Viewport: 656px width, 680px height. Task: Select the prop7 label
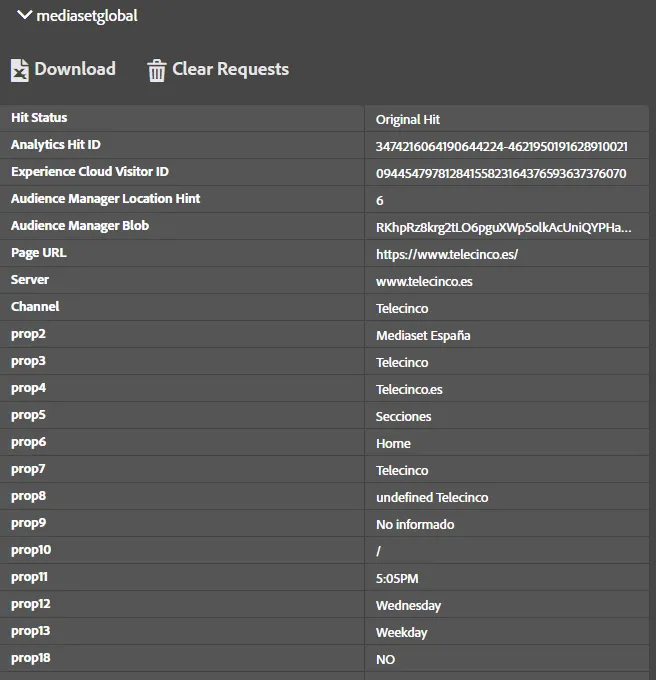pyautogui.click(x=28, y=469)
